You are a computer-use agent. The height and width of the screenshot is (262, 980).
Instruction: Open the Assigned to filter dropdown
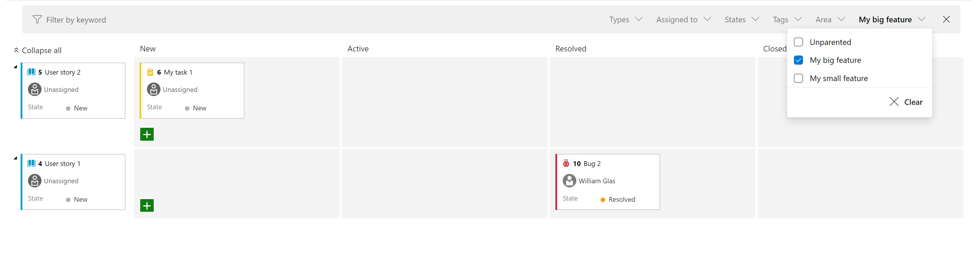[x=684, y=19]
